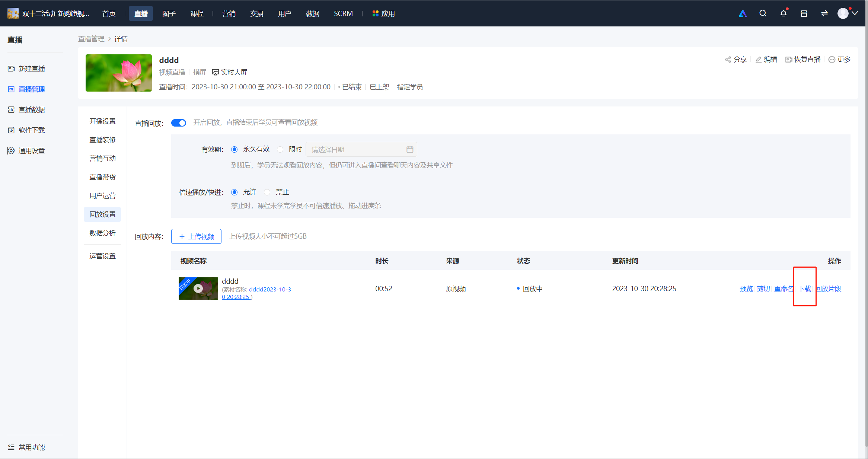Open material link dddd2023-10-30 20:28:25

click(256, 293)
